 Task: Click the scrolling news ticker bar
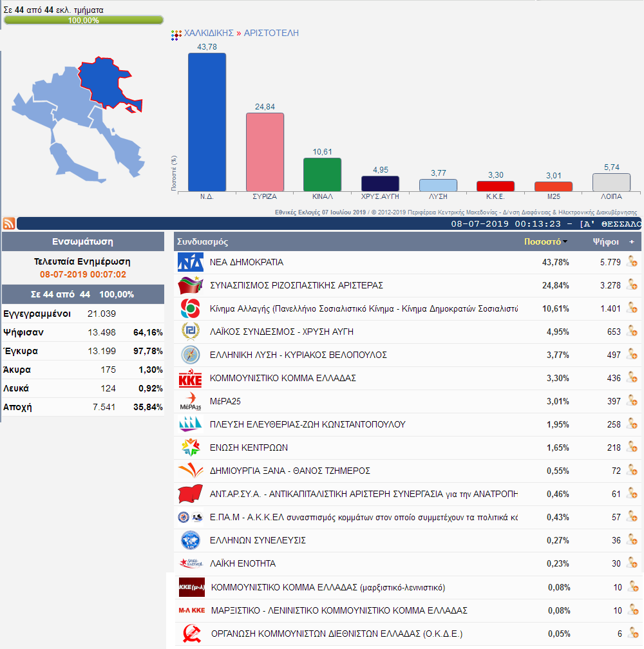[x=329, y=223]
